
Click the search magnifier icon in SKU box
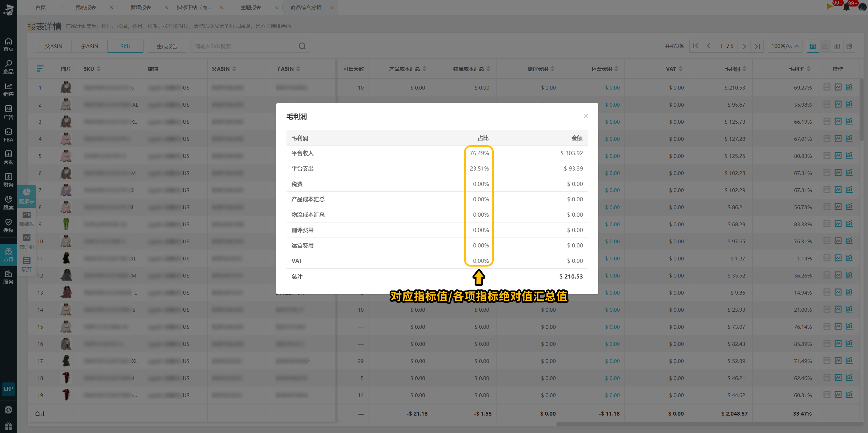tap(302, 46)
